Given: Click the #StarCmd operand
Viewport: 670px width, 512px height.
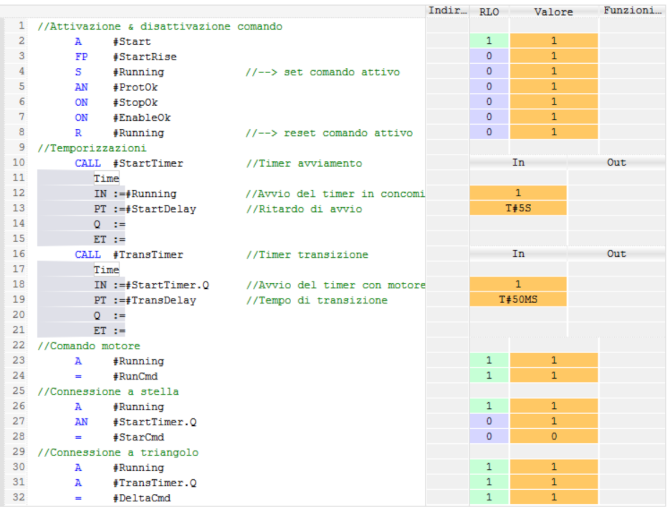Looking at the screenshot, I should click(137, 438).
